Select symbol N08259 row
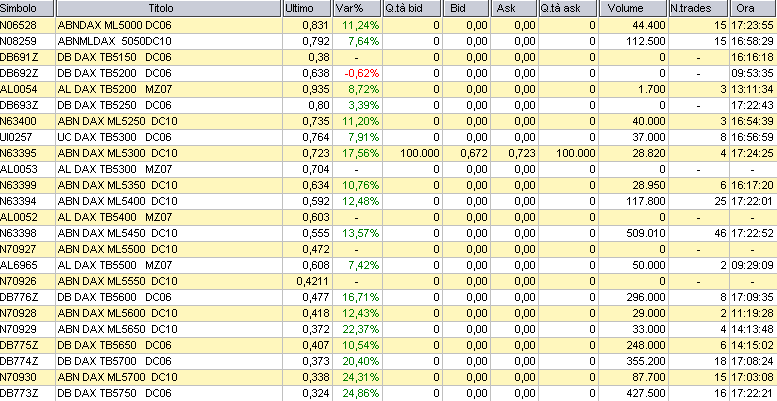 (18, 41)
